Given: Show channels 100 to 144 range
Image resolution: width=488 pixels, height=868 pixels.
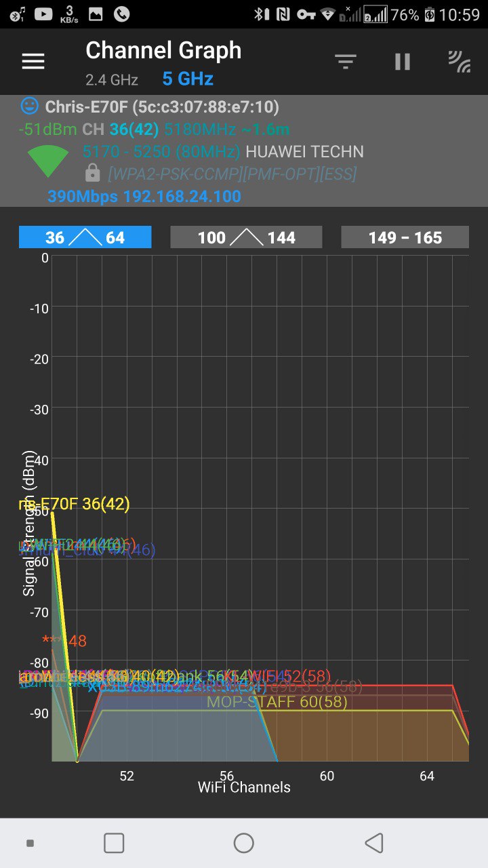Looking at the screenshot, I should coord(246,237).
